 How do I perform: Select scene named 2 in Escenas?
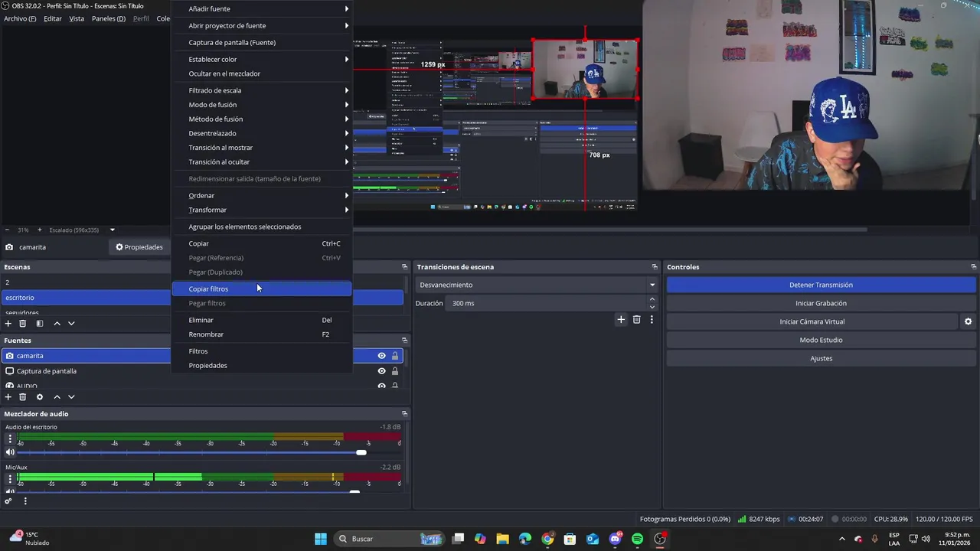pyautogui.click(x=86, y=282)
